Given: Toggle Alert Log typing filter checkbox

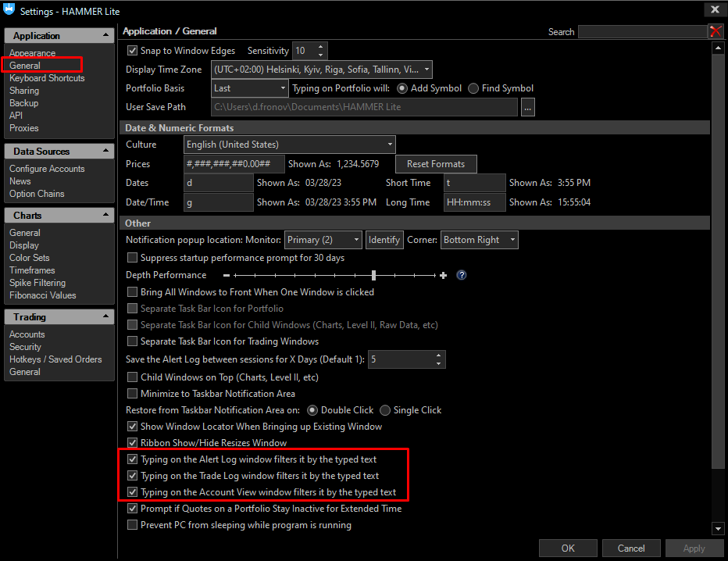Looking at the screenshot, I should 132,459.
